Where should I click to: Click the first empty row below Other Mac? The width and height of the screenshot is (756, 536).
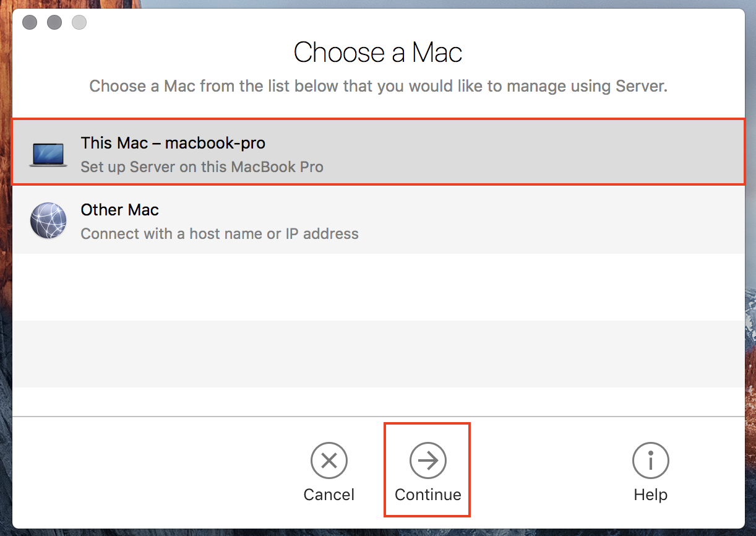tap(377, 287)
